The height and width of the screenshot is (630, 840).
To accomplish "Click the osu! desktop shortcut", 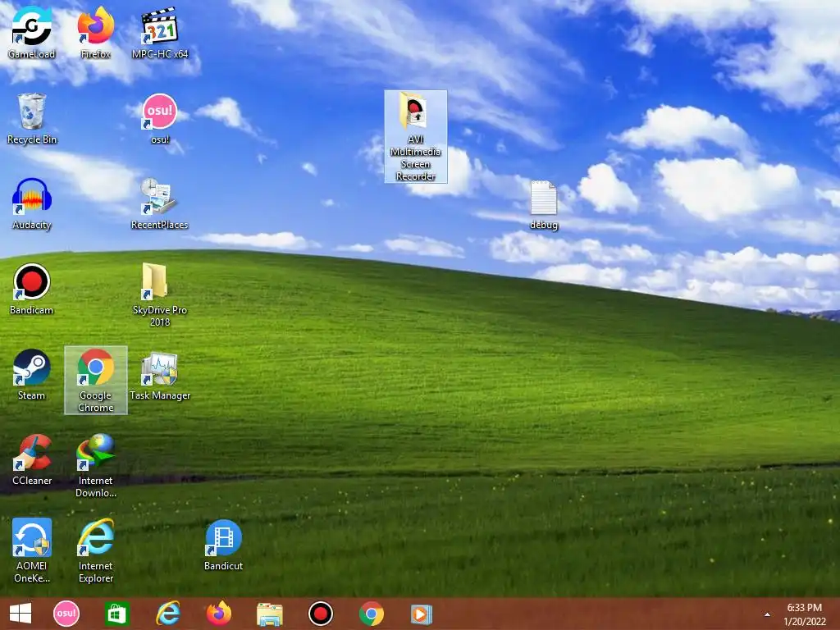I will click(x=160, y=118).
